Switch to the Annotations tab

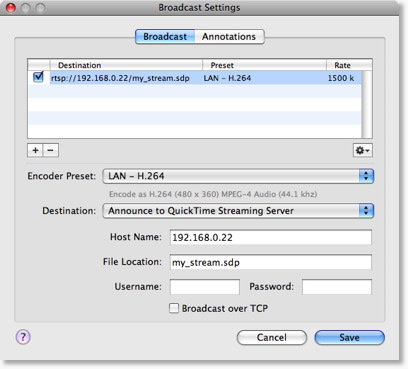pyautogui.click(x=229, y=37)
